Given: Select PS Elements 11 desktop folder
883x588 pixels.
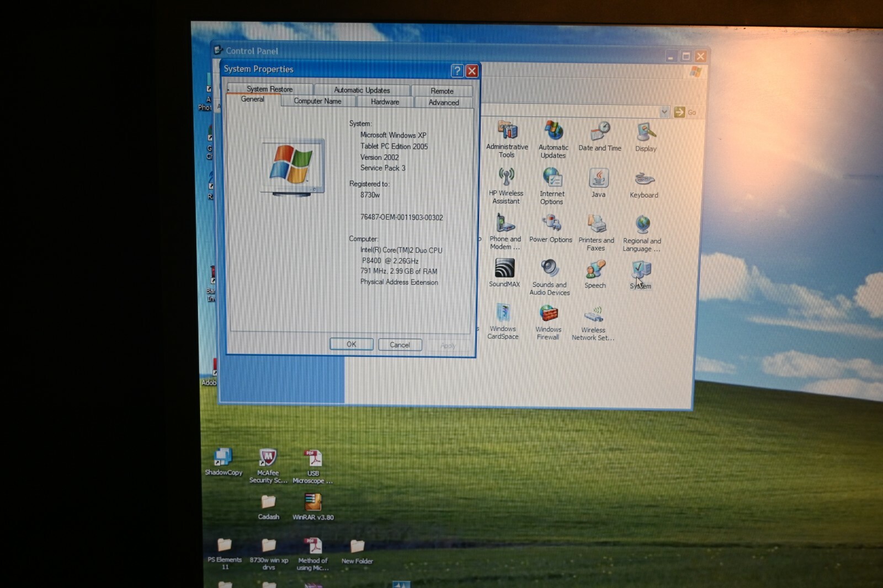Looking at the screenshot, I should pos(225,553).
